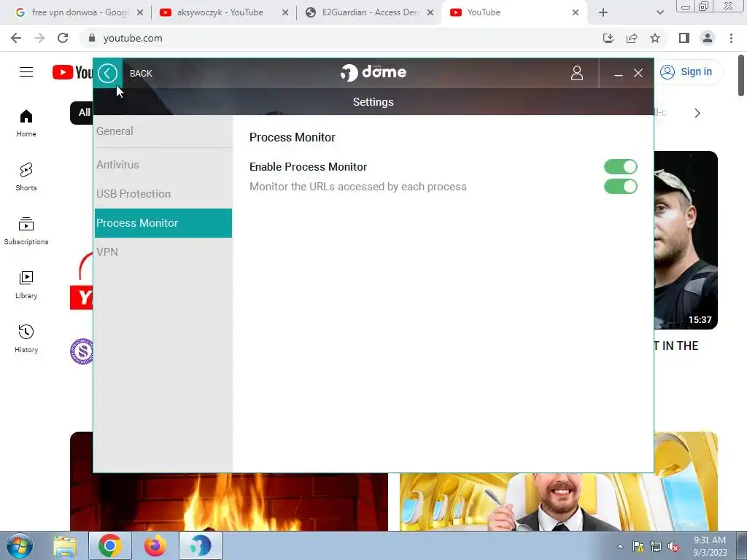
Task: Click the YouTube logo
Action: pos(72,72)
